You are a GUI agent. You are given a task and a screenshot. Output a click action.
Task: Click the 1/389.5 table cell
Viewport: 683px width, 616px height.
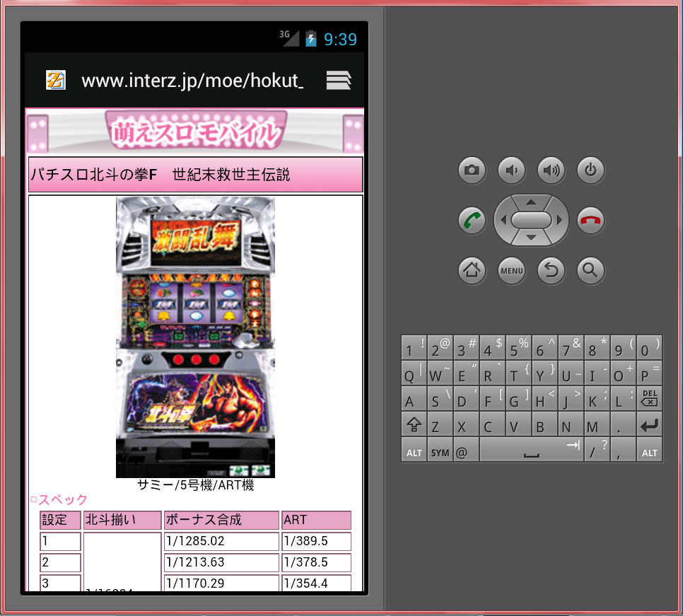(x=316, y=541)
